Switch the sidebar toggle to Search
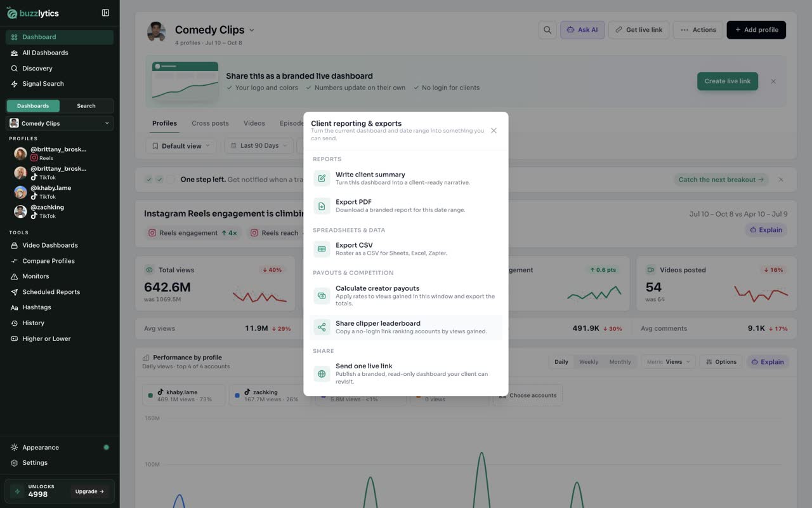This screenshot has width=812, height=508. point(86,106)
